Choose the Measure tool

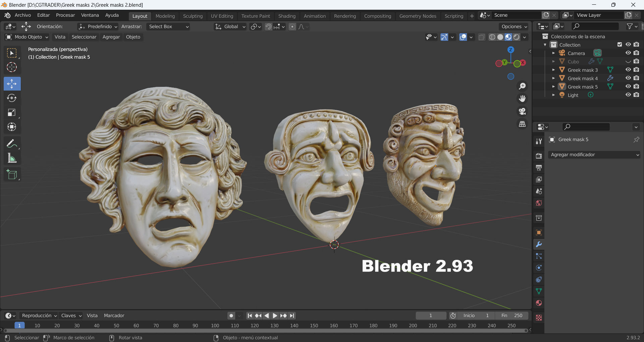pyautogui.click(x=12, y=158)
